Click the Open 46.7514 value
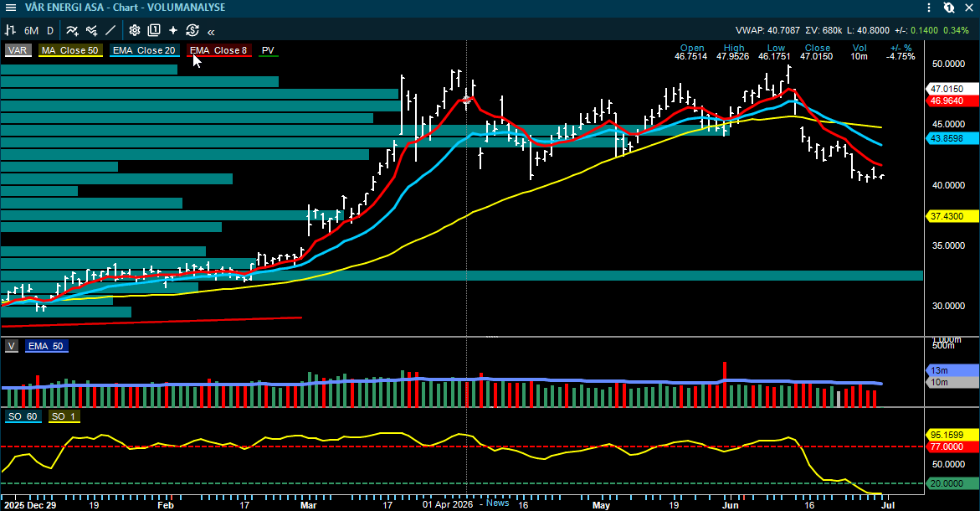The width and height of the screenshot is (980, 511). click(691, 56)
